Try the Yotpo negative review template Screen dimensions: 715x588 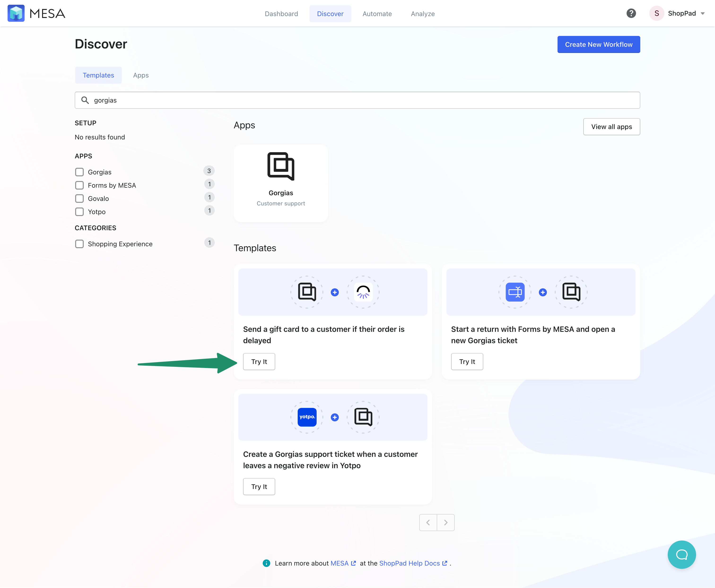(259, 486)
